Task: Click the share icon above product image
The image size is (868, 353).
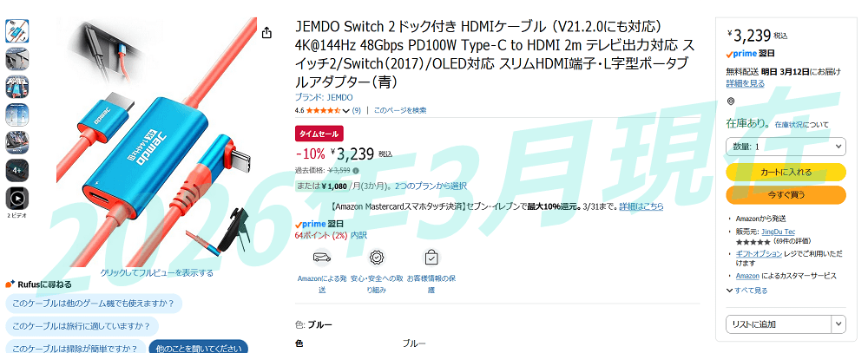Action: (x=266, y=33)
